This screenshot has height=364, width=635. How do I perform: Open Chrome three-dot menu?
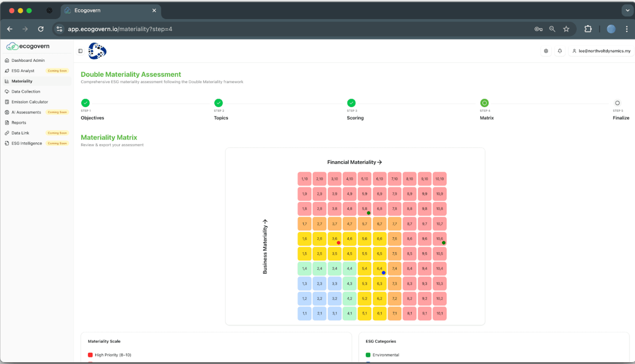pyautogui.click(x=627, y=29)
